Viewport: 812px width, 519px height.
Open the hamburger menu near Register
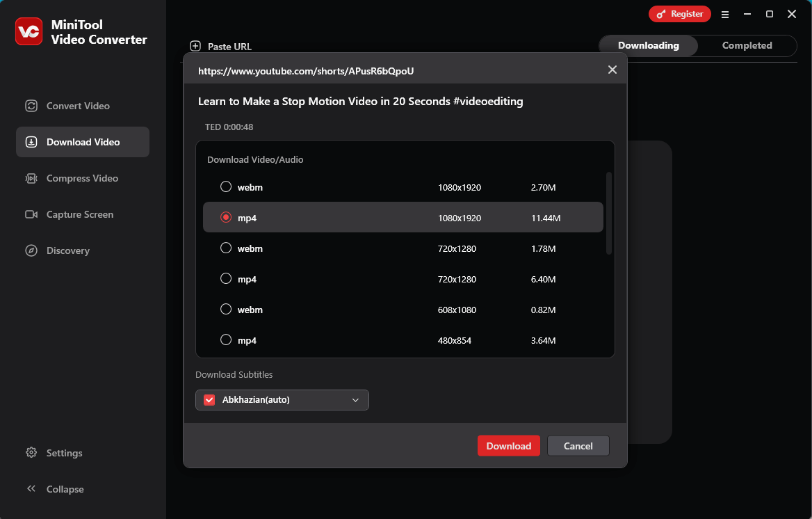tap(725, 14)
